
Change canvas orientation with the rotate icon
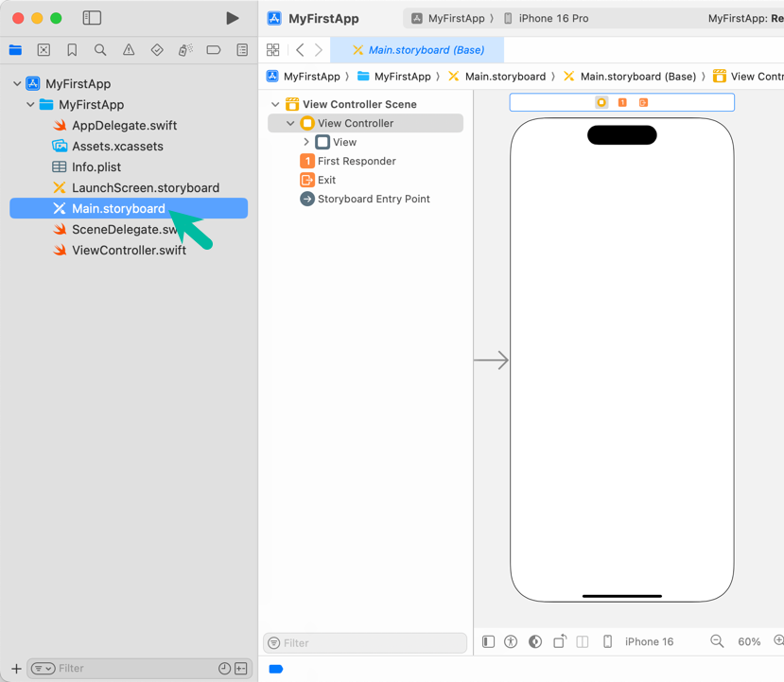pos(559,641)
